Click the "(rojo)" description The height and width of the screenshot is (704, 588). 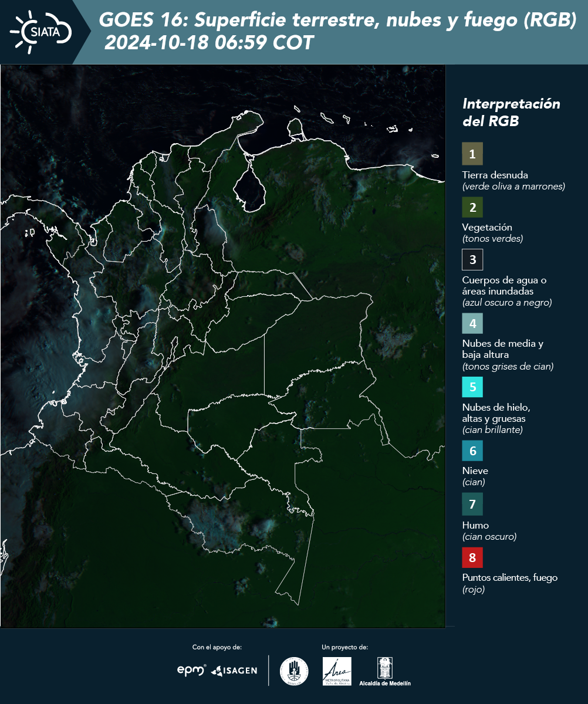474,590
